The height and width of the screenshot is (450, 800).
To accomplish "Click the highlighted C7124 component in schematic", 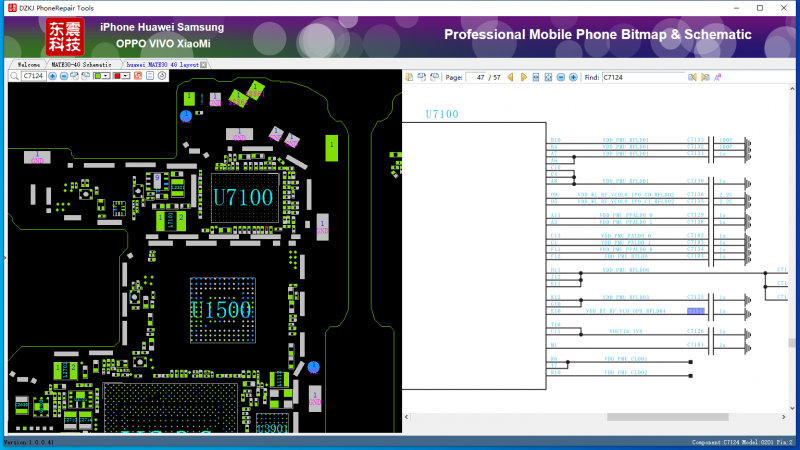I will tap(695, 311).
